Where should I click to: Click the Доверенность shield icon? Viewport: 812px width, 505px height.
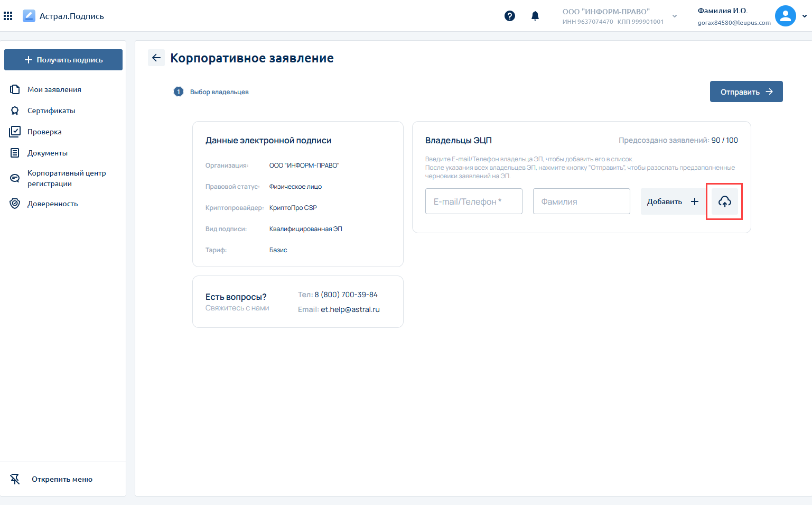(x=15, y=204)
